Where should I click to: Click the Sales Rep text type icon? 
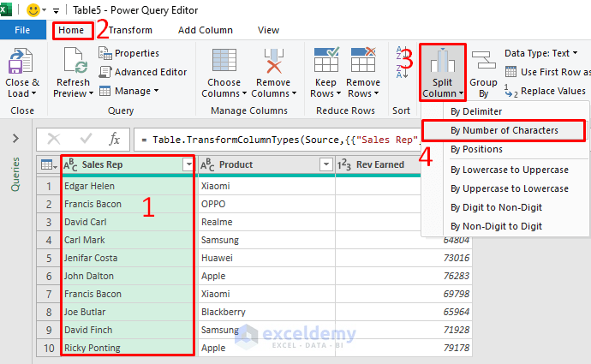pyautogui.click(x=70, y=164)
